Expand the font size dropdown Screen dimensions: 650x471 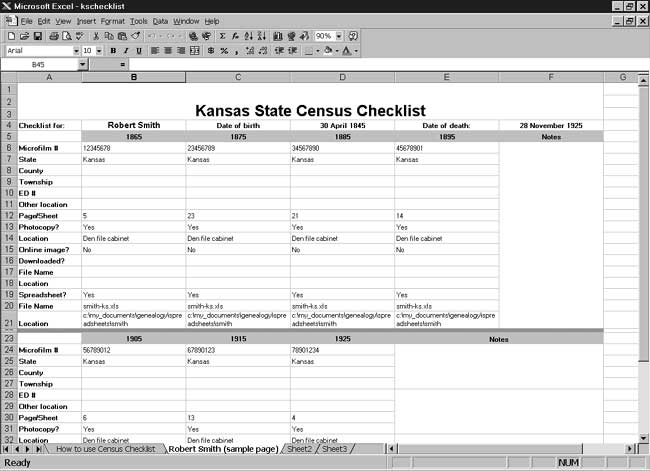[x=99, y=51]
